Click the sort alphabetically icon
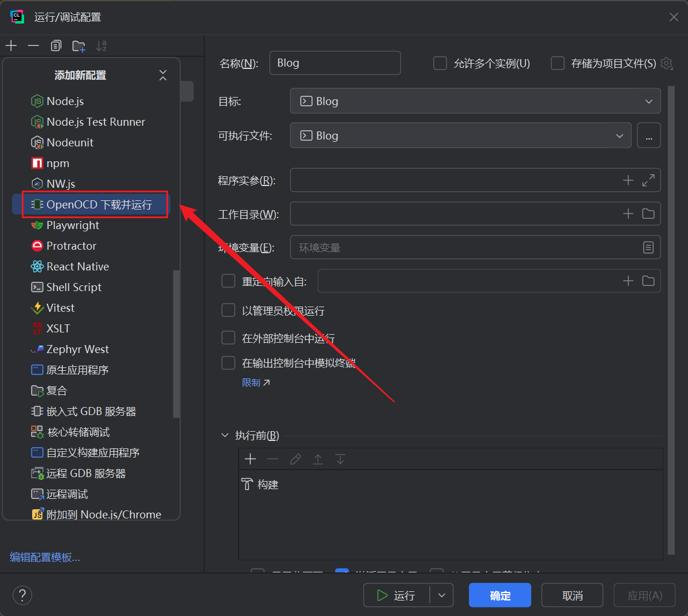 point(102,46)
